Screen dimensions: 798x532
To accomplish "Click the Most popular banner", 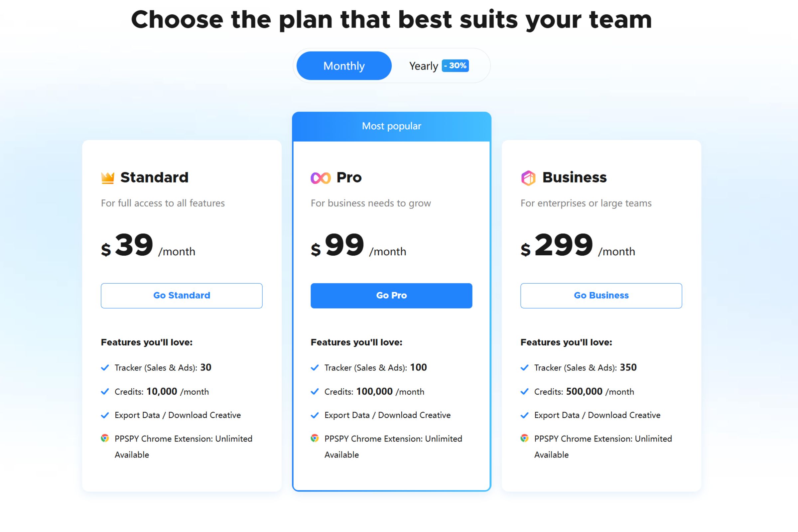I will pyautogui.click(x=392, y=126).
